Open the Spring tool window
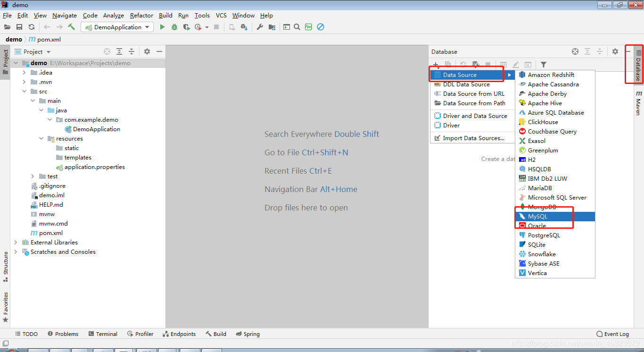This screenshot has width=644, height=352. [248, 334]
